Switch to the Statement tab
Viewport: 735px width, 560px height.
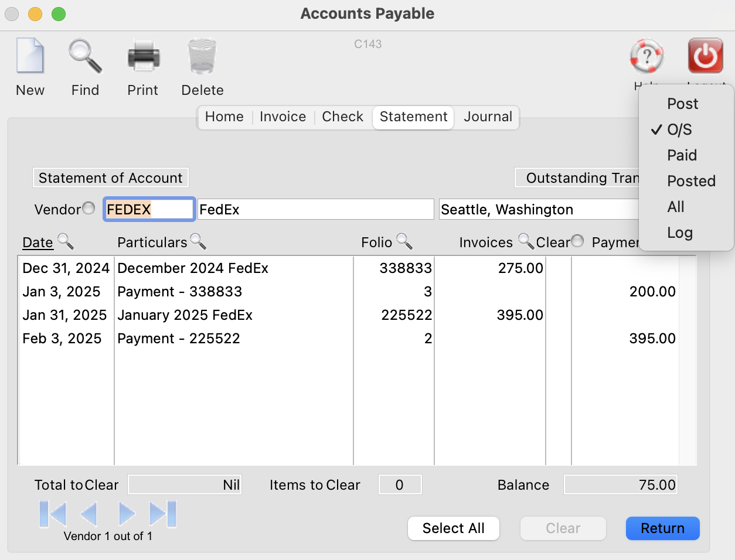413,117
